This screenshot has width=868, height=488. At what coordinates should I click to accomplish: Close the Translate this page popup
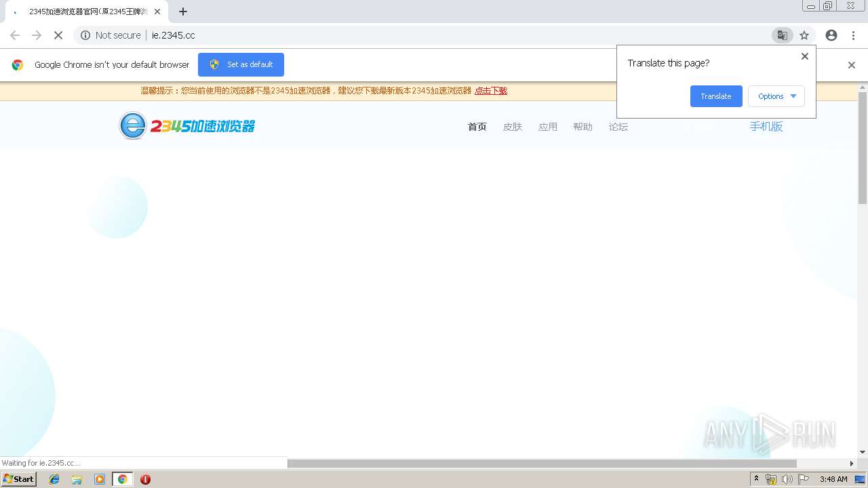(805, 56)
